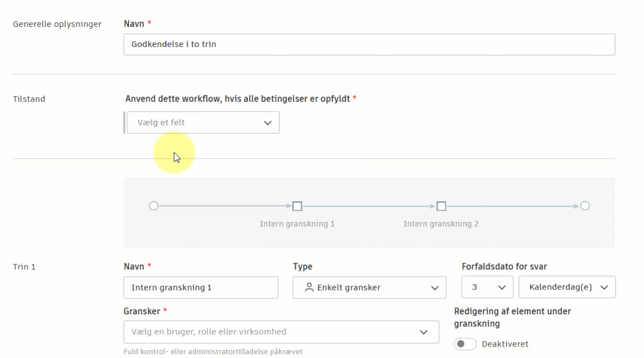Click inside the Navn field showing Godkendelse i to trin
Image resolution: width=644 pixels, height=358 pixels.
pos(369,44)
